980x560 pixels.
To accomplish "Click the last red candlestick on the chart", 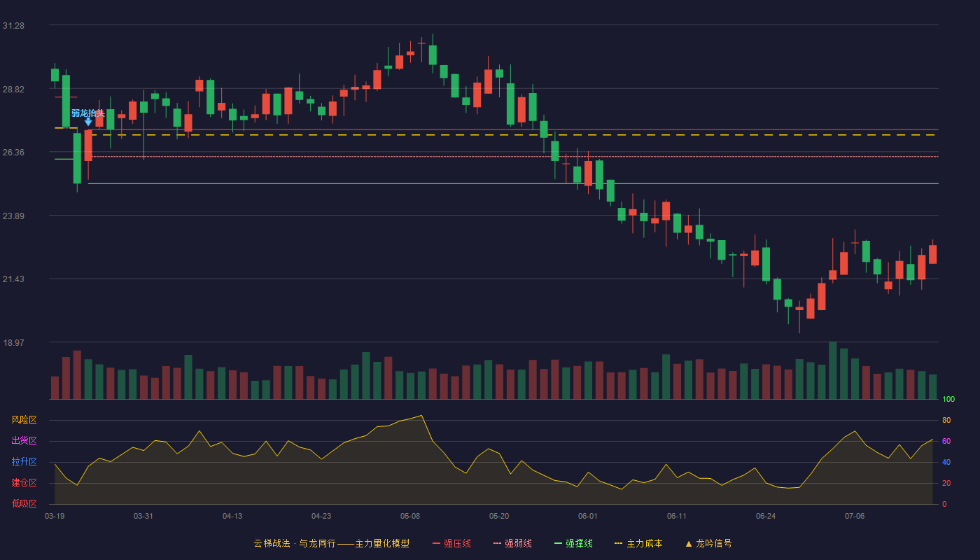I will 932,254.
